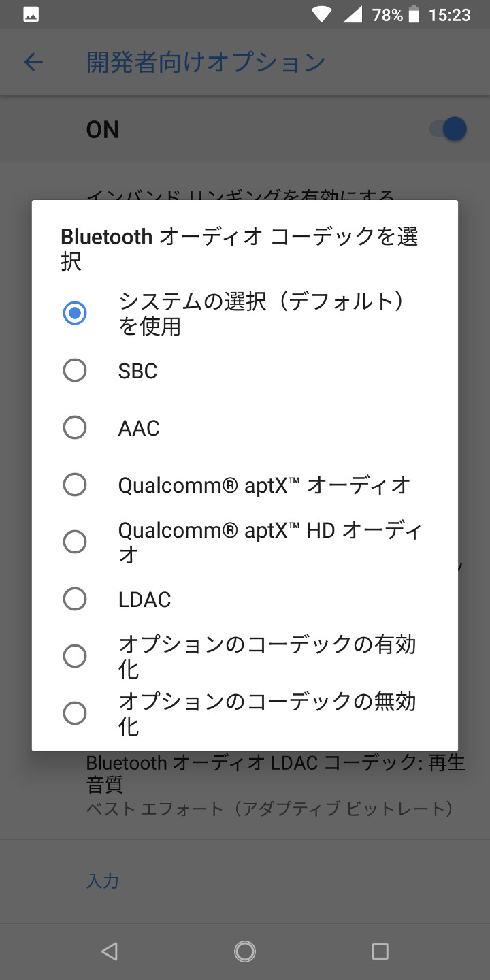Viewport: 490px width, 980px height.
Task: Tap the 開発者向けオプション page title
Action: (x=206, y=63)
